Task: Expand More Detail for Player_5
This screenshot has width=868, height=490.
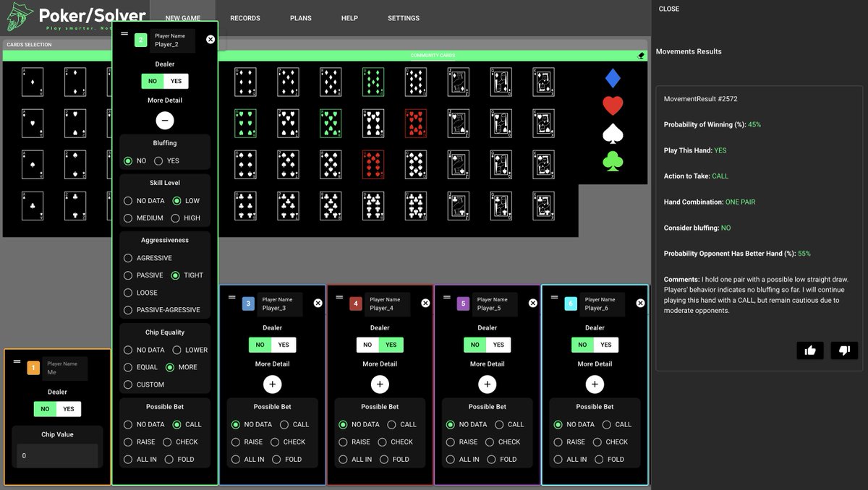Action: pos(487,384)
